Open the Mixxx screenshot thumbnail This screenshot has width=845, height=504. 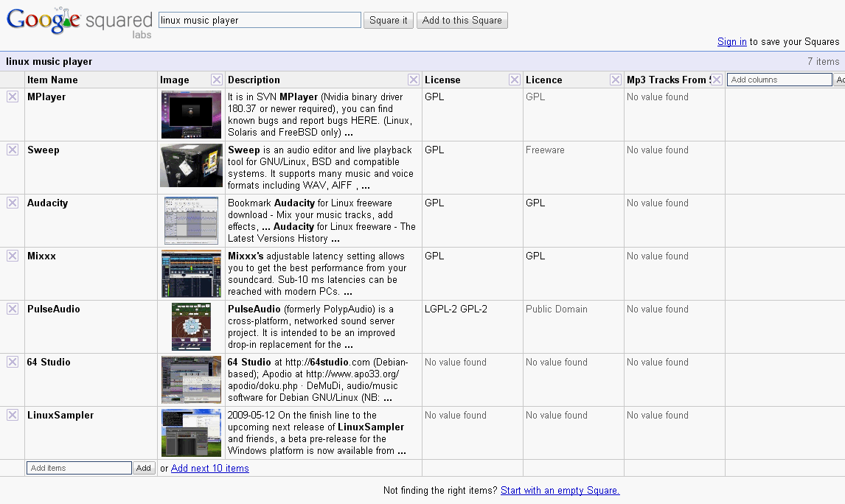pos(191,273)
